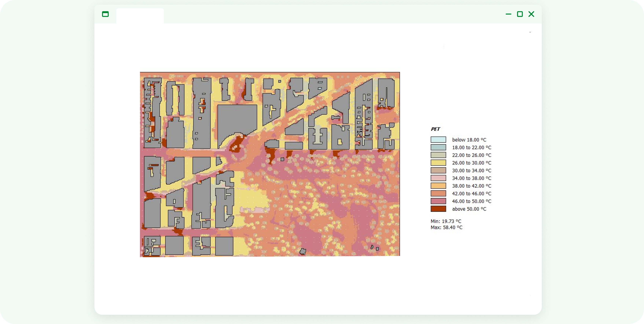Click the 'PET' legend title

tap(435, 129)
